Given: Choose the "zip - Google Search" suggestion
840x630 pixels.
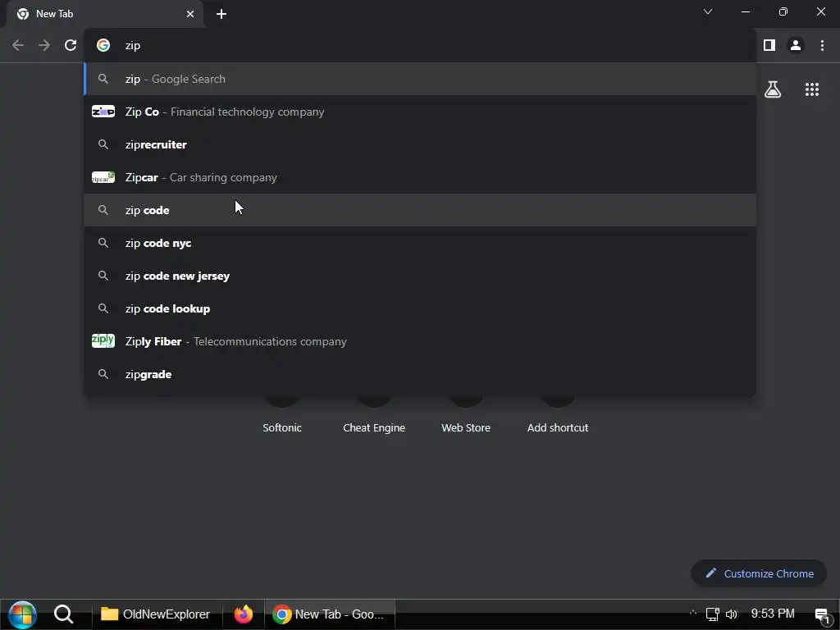Looking at the screenshot, I should 420,79.
